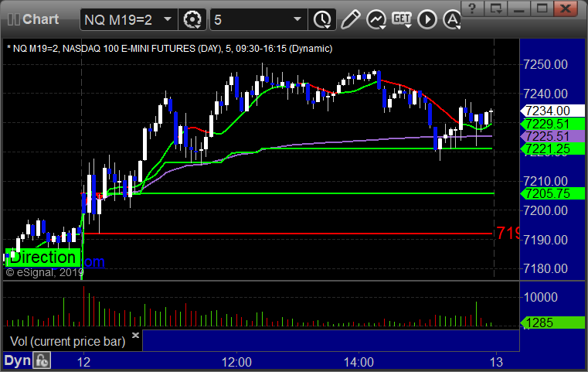Click the 7240.00 price axis label
588x372 pixels.
point(546,94)
